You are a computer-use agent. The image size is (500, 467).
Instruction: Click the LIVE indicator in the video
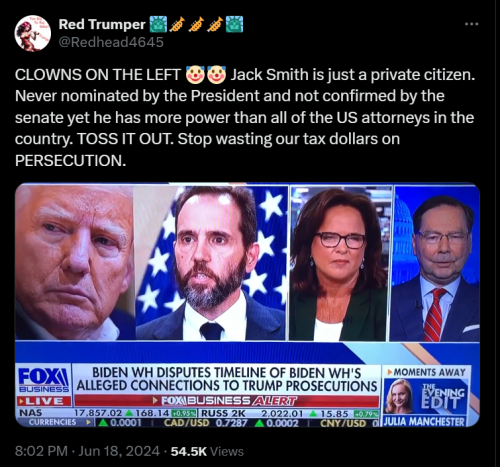(44, 401)
